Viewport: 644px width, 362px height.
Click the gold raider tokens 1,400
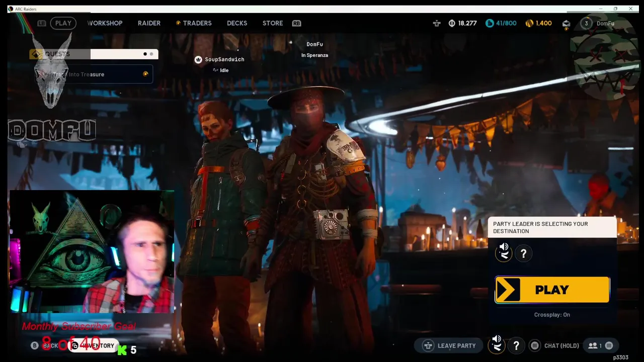[x=538, y=23]
